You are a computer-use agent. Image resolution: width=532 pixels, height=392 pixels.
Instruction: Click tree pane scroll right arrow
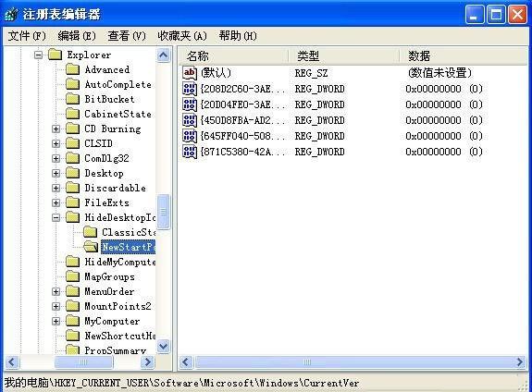148,362
